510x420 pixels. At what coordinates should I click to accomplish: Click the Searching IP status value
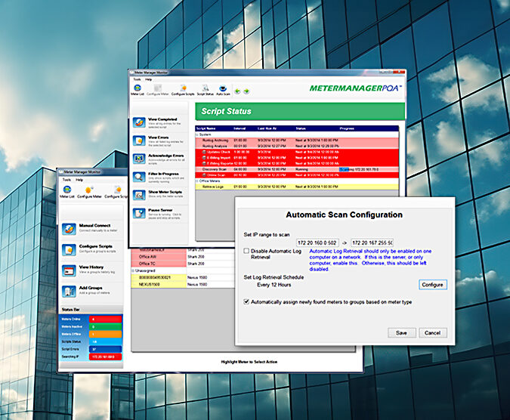coord(105,357)
